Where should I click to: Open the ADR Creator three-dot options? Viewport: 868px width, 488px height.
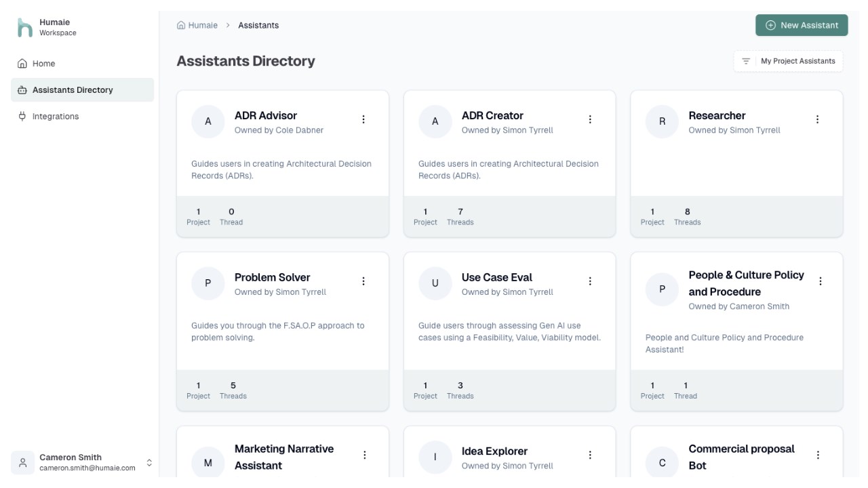pos(590,119)
